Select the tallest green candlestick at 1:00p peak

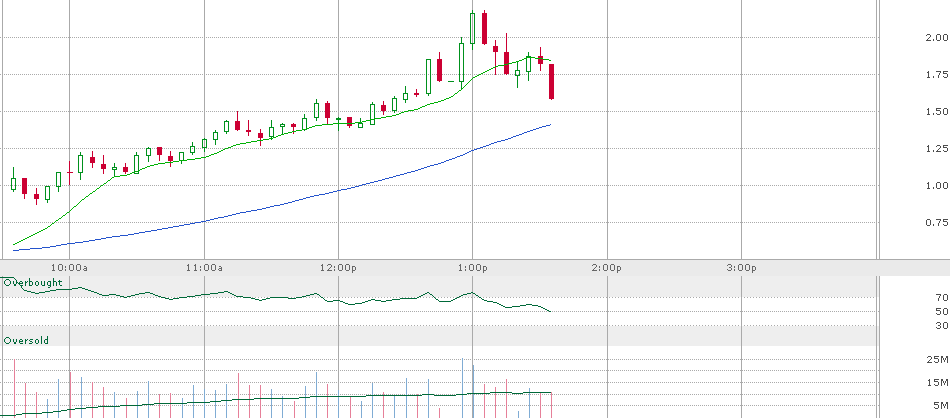tap(473, 28)
